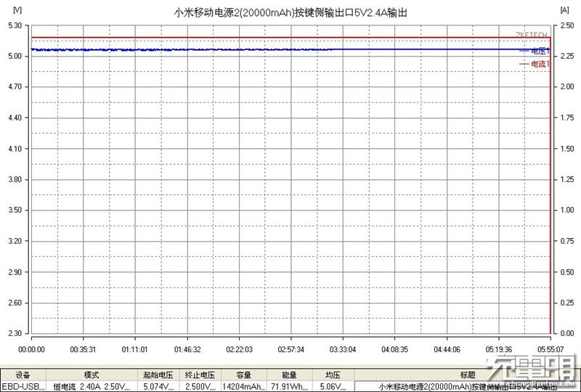581x392 pixels.
Task: Click the 05:55:07 end time label
Action: [550, 348]
